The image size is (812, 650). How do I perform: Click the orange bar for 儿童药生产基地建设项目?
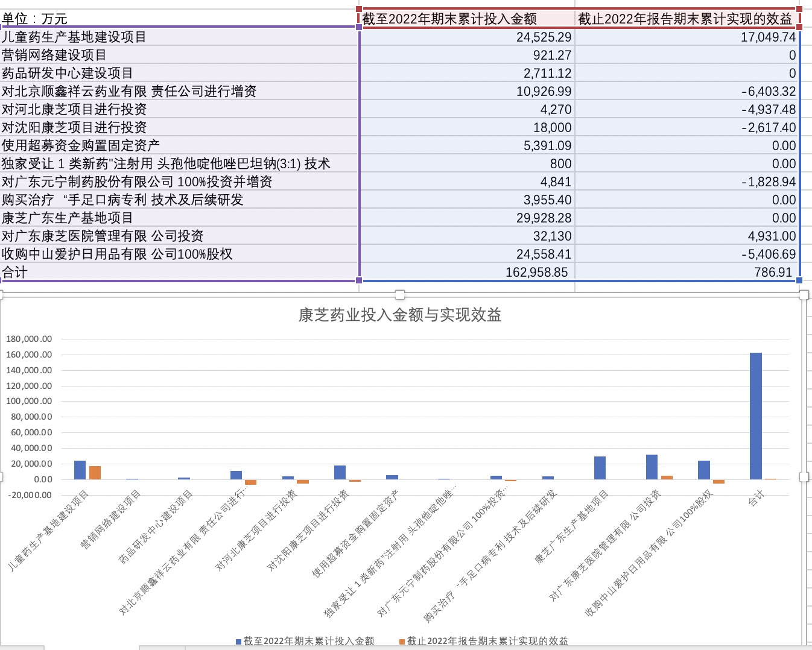tap(95, 473)
